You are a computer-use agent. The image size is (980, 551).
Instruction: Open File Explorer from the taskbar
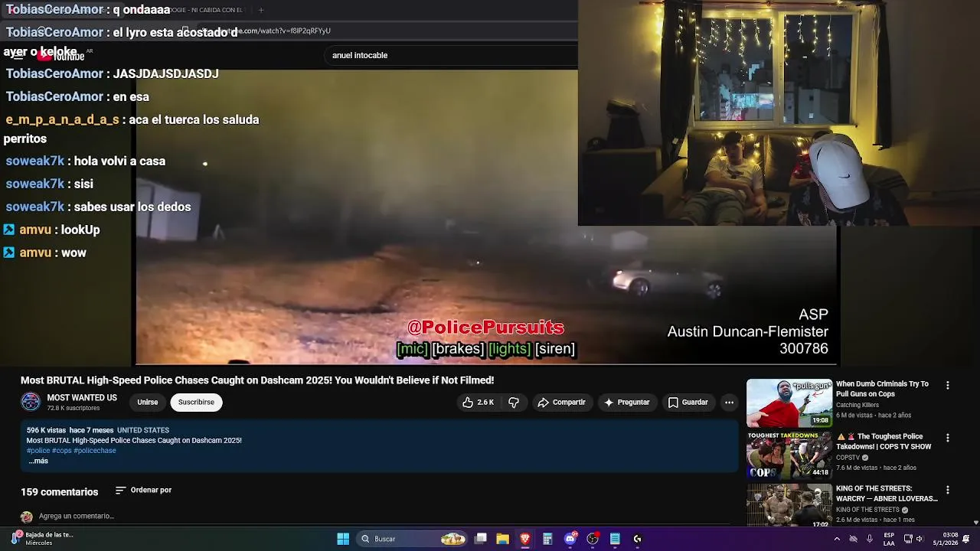(x=503, y=539)
